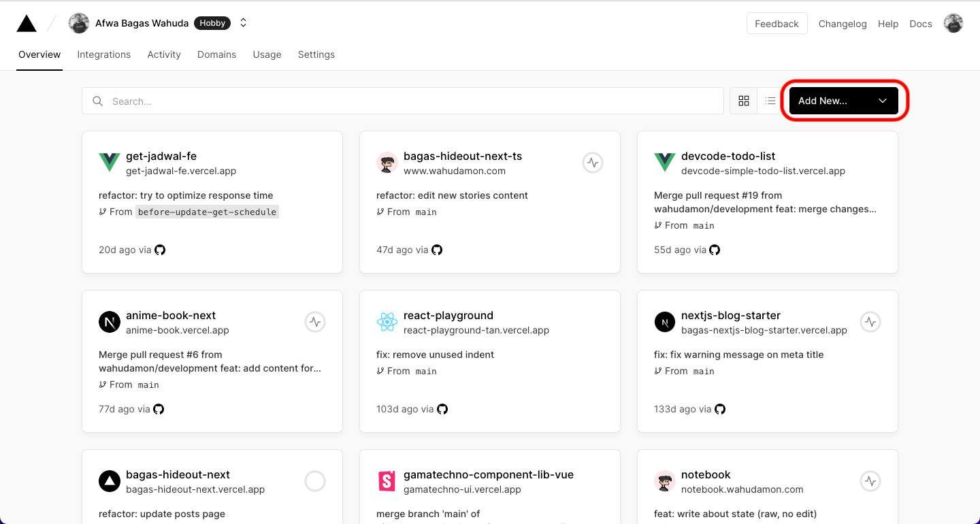Click the gamatechno-component-lib-vue Storybook logo
The image size is (980, 524).
387,481
